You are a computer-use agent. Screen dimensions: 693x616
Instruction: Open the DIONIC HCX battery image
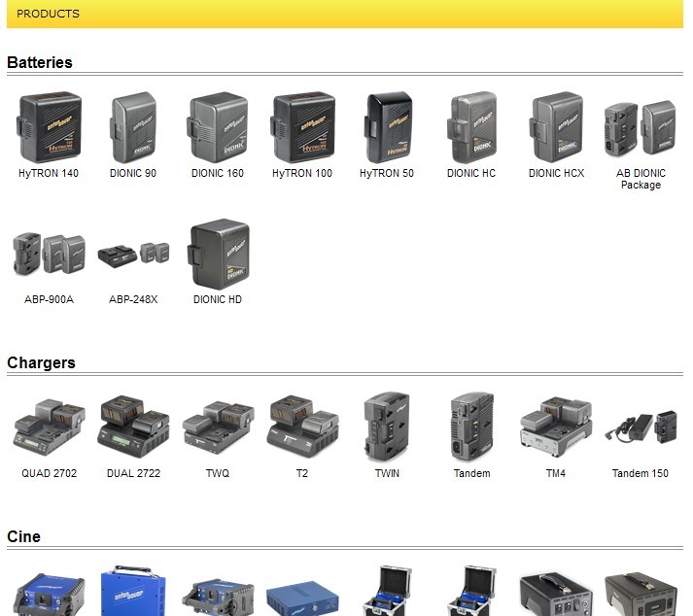click(556, 127)
